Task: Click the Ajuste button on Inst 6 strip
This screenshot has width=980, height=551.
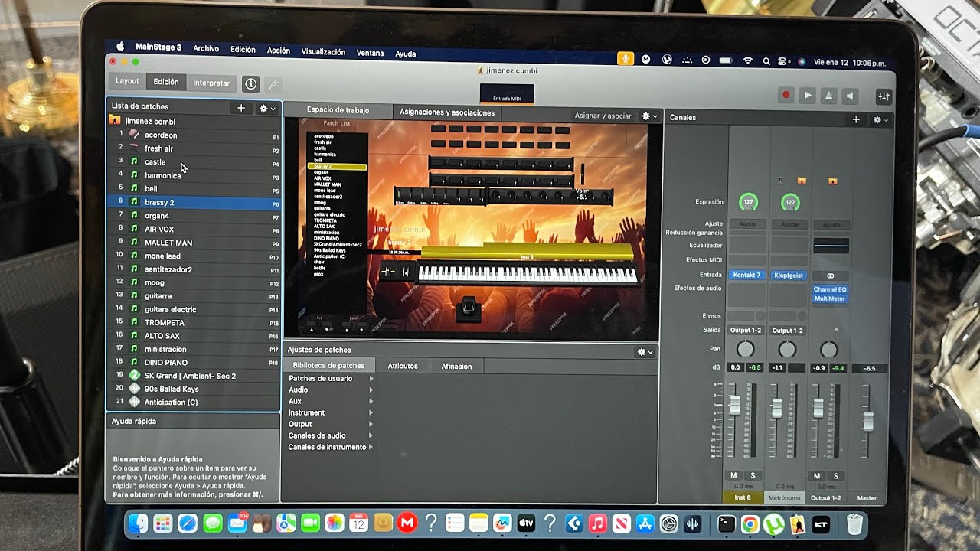Action: click(x=747, y=224)
